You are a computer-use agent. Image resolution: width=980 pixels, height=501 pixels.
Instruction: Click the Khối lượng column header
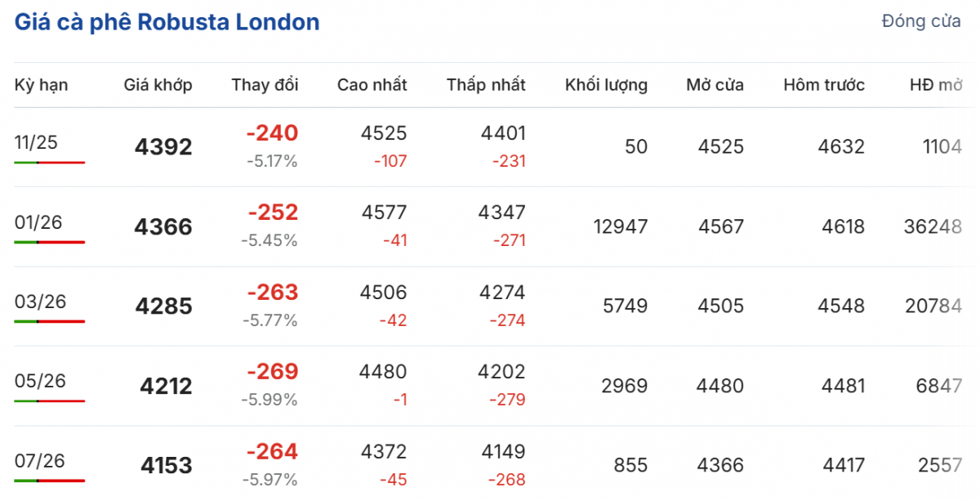click(606, 84)
